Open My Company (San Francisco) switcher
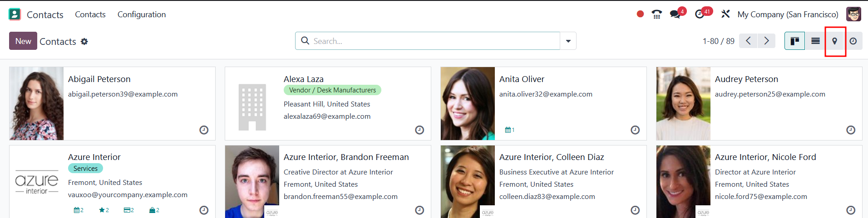Viewport: 868px width, 218px height. click(x=788, y=15)
